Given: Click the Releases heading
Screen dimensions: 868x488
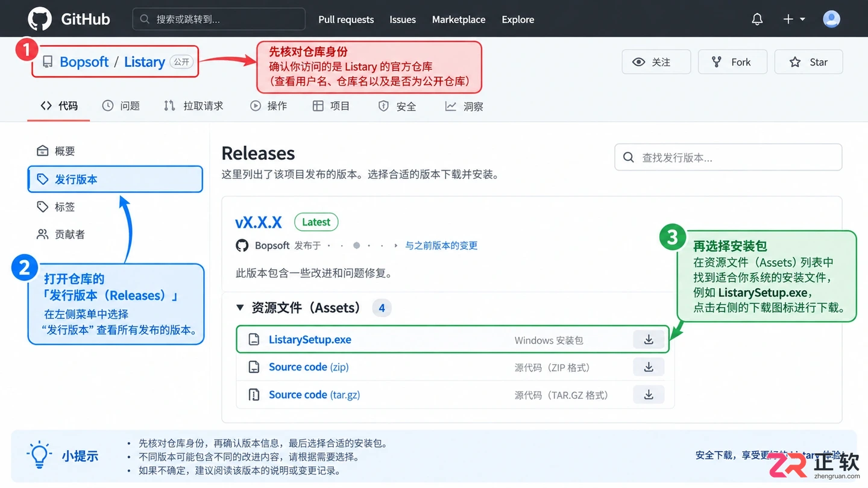Looking at the screenshot, I should 258,153.
